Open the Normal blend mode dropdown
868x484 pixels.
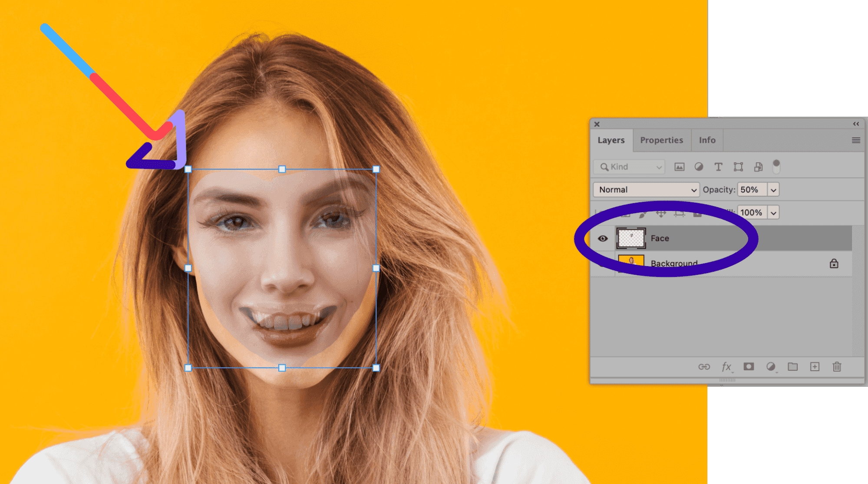click(646, 190)
